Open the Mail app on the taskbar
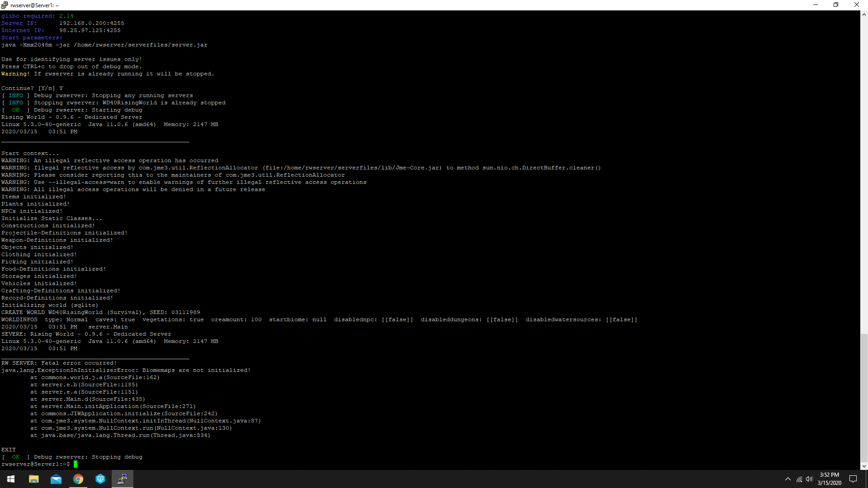868x488 pixels. (x=56, y=479)
